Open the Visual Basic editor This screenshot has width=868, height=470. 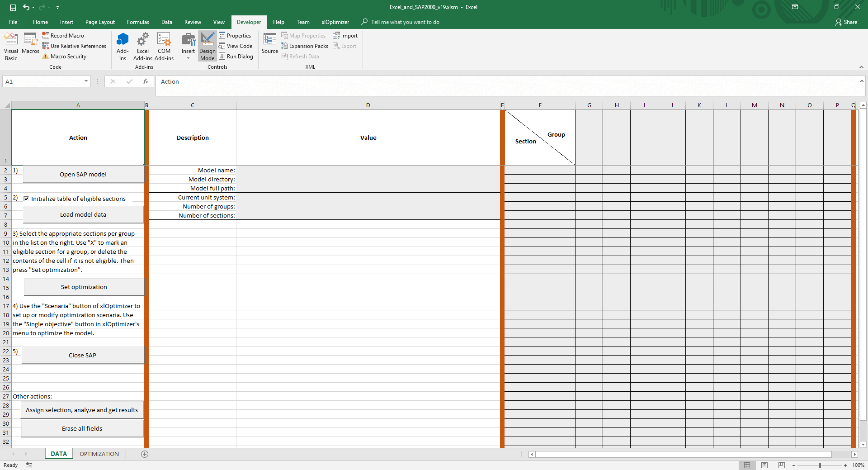point(11,46)
